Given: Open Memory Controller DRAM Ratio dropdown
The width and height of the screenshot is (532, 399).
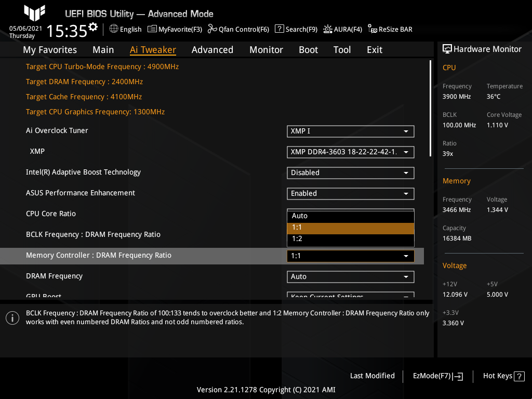Looking at the screenshot, I should coord(351,256).
